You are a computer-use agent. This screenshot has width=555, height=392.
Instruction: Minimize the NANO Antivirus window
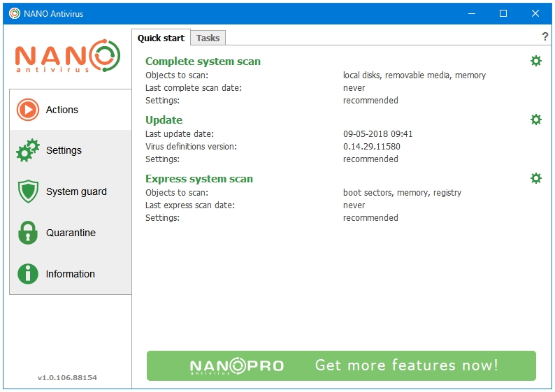tap(471, 13)
